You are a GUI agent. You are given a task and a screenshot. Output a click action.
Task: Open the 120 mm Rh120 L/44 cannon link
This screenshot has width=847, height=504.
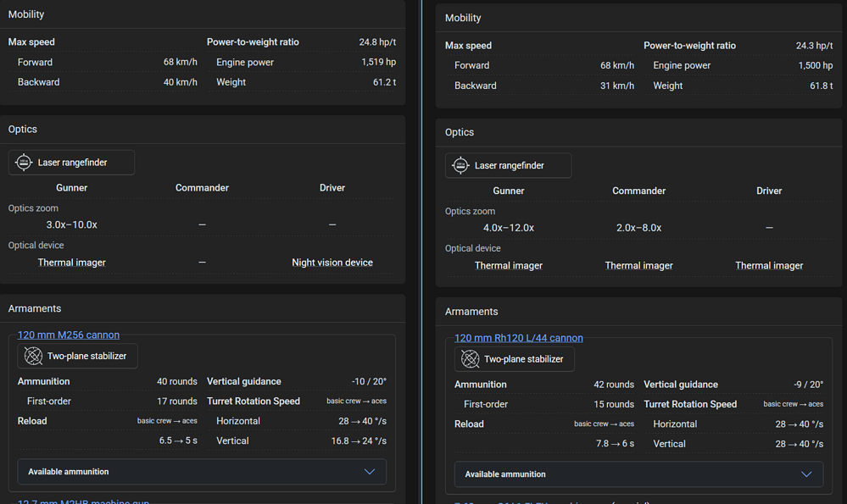(x=519, y=338)
